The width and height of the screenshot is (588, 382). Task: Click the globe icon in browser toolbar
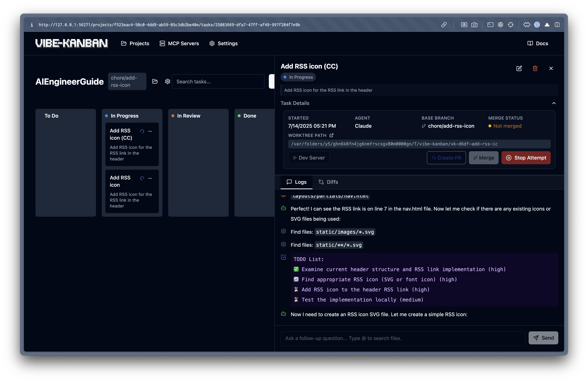point(501,25)
